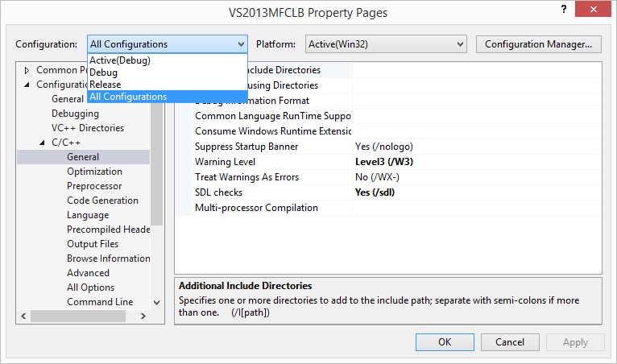Click the tree's horizontal scroll right arrow
The height and width of the screenshot is (364, 617).
[x=143, y=316]
